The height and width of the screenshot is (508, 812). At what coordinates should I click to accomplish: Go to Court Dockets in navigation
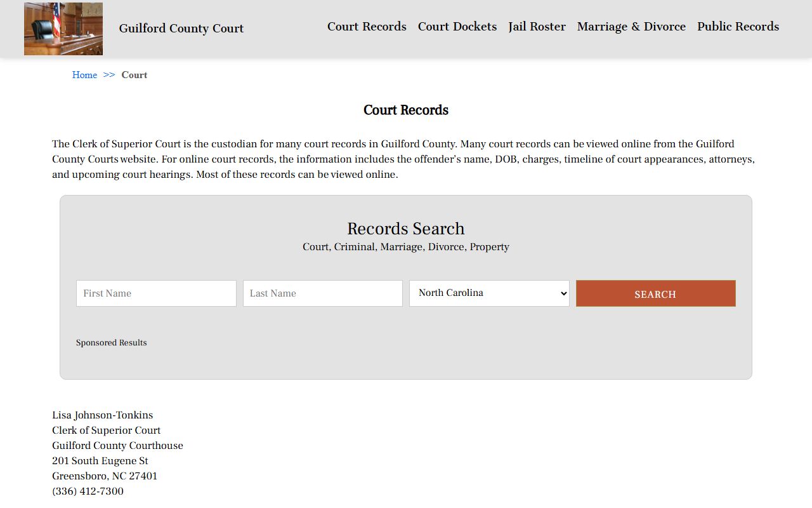coord(457,27)
